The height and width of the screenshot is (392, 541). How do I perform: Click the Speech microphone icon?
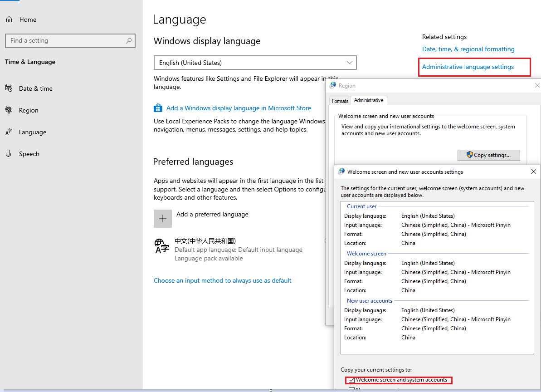[x=9, y=153]
